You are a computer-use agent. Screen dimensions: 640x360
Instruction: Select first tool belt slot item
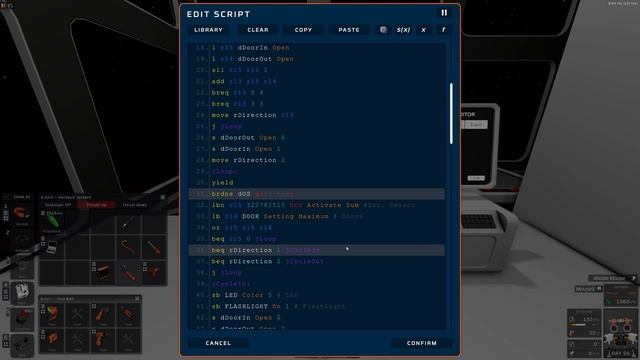(x=52, y=315)
